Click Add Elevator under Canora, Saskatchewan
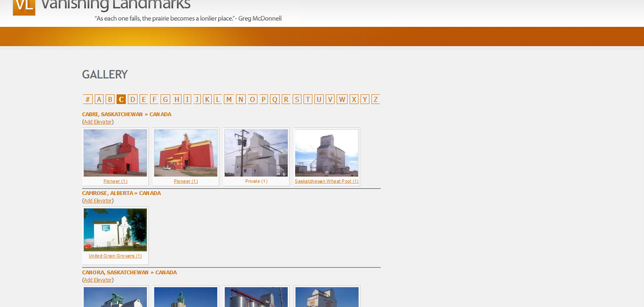Viewport: 644px width, 307px height. pyautogui.click(x=98, y=280)
